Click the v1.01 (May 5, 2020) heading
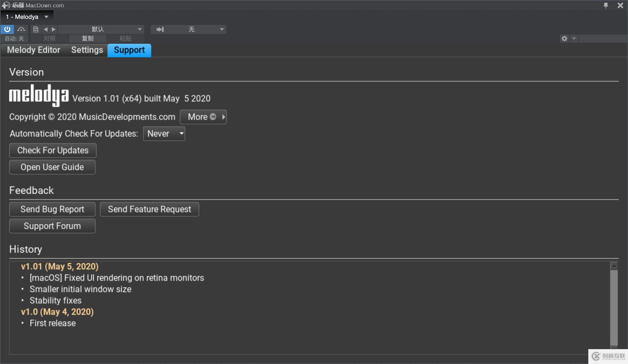The image size is (628, 364). tap(60, 267)
